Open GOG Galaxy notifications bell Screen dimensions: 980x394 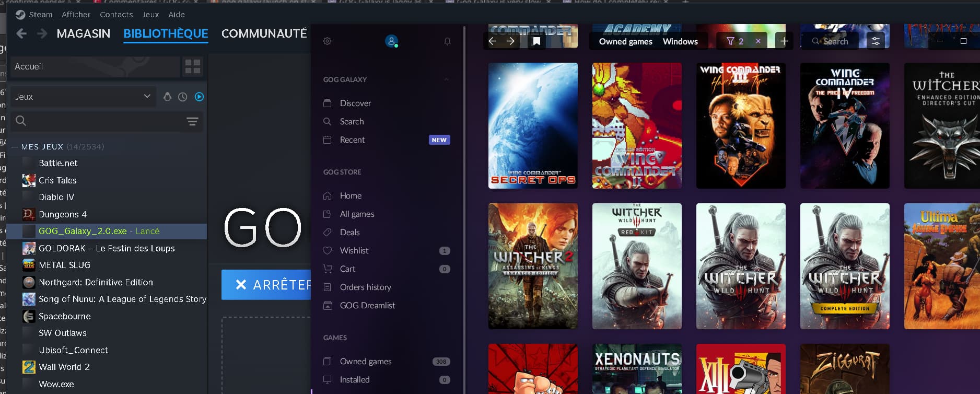click(x=447, y=41)
